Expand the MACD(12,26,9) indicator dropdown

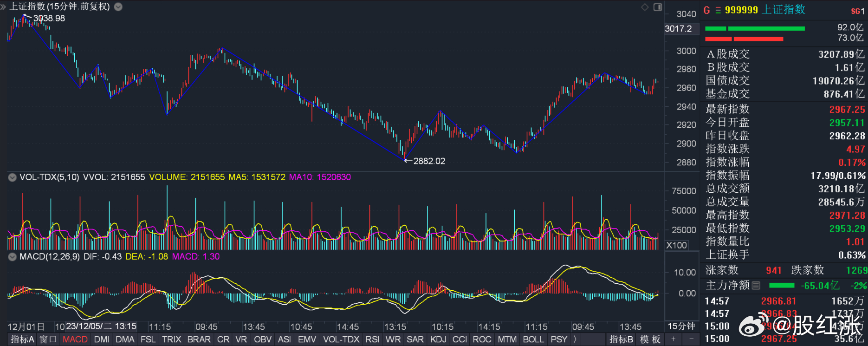pyautogui.click(x=13, y=257)
